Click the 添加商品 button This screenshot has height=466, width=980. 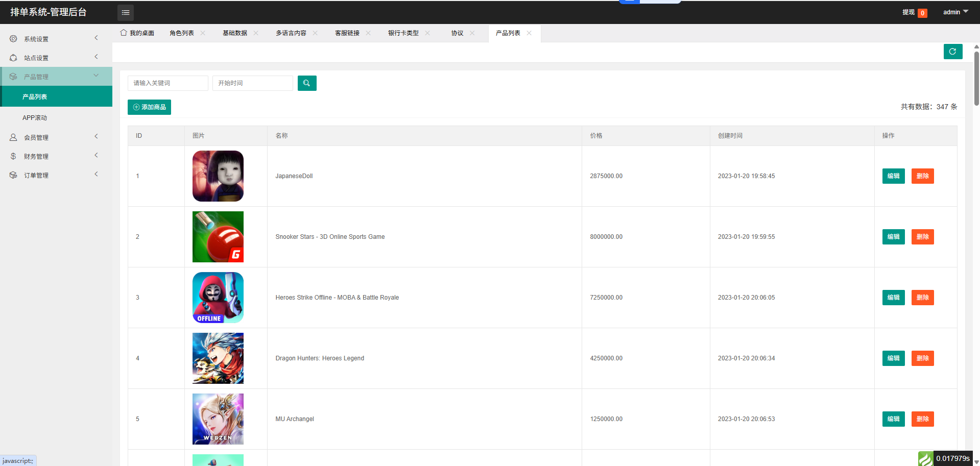(x=149, y=107)
